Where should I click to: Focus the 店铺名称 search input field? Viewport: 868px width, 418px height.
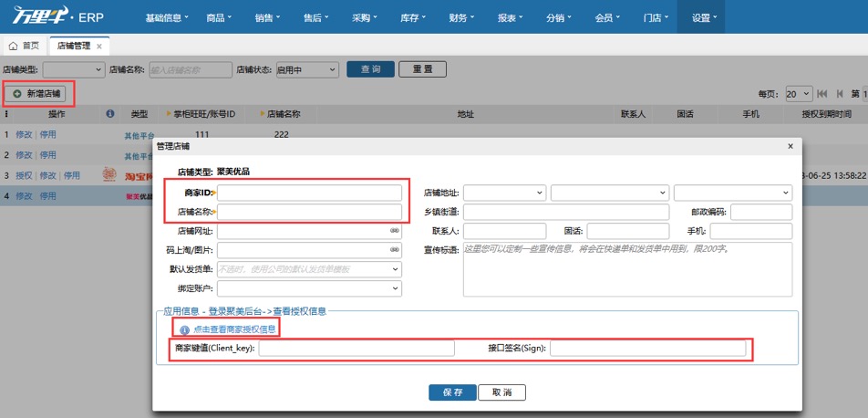[191, 70]
